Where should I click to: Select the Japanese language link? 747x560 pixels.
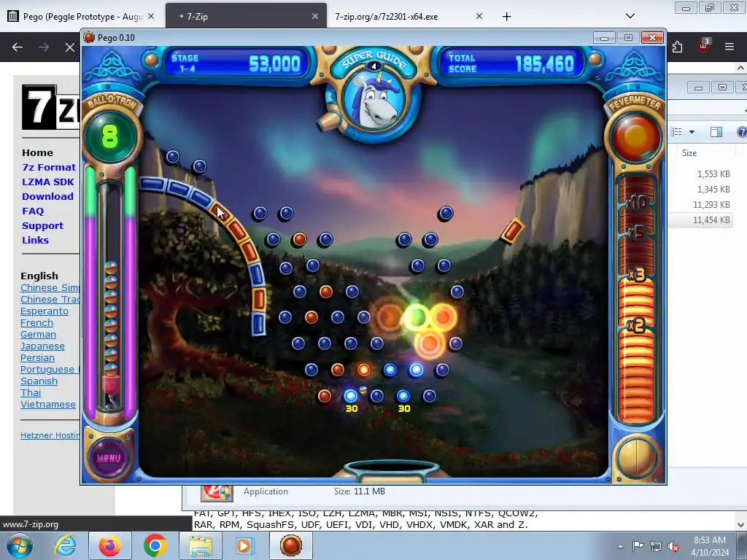[x=42, y=346]
